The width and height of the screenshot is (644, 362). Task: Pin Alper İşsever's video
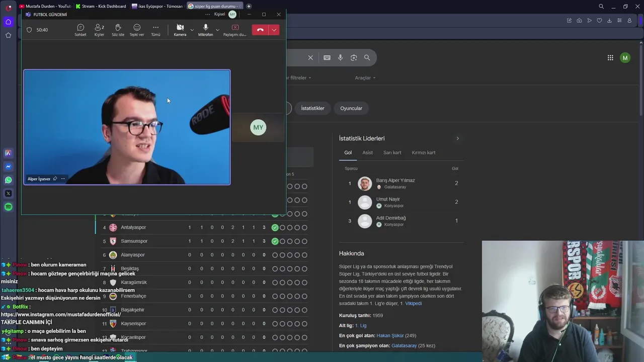point(55,178)
